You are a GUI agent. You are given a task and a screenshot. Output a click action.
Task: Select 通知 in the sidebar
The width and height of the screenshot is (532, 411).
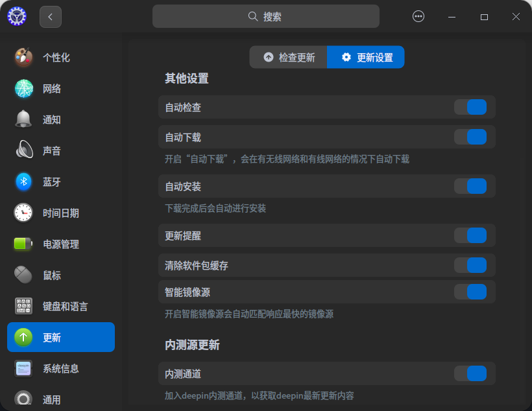point(61,119)
